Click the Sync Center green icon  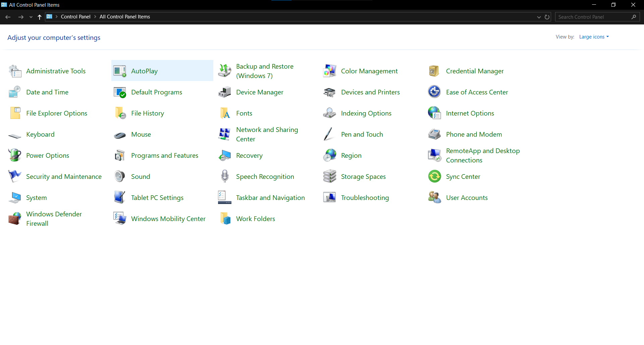coord(434,177)
